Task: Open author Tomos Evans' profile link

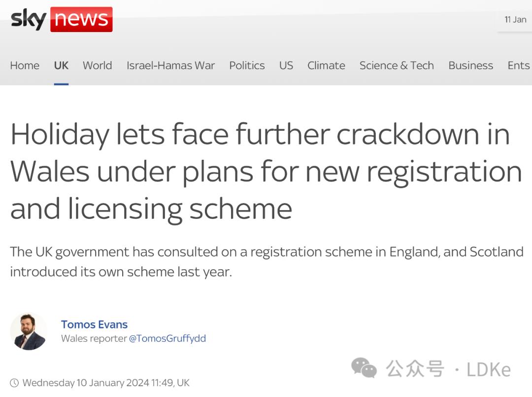Action: pyautogui.click(x=94, y=325)
